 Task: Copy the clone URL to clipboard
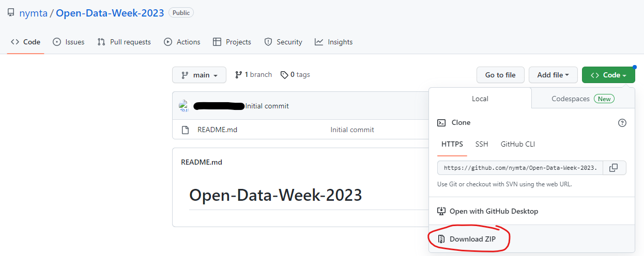(614, 168)
